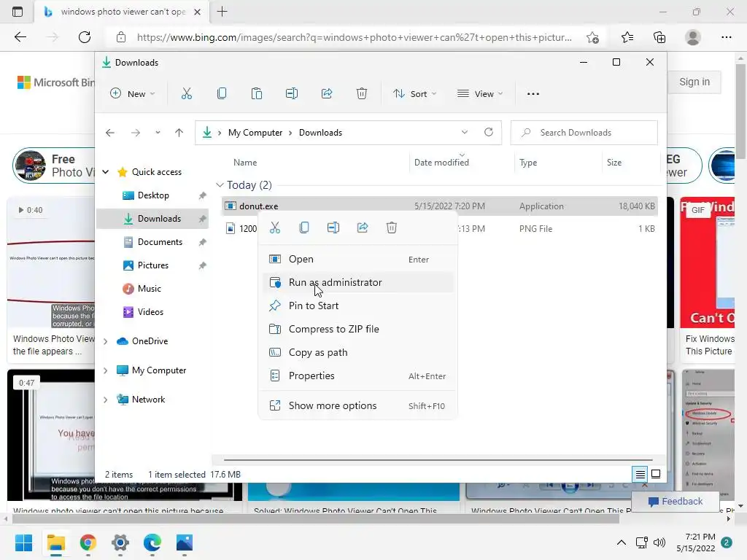
Task: Collapse the Quick access tree node
Action: point(106,172)
